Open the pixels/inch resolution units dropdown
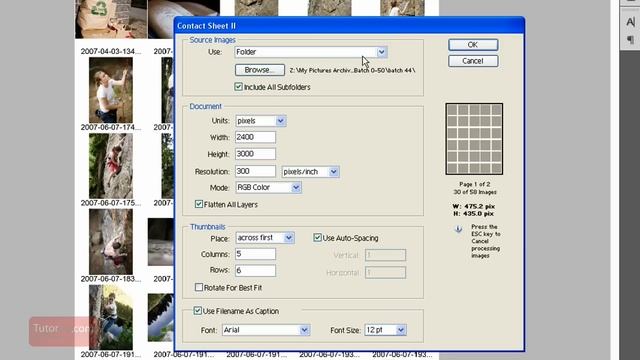This screenshot has height=360, width=640. [310, 172]
